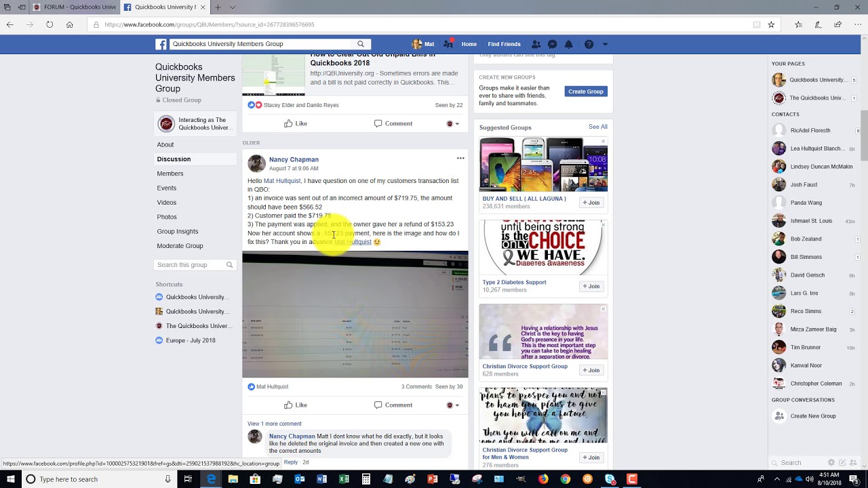Open Excel from taskbar

[x=344, y=479]
